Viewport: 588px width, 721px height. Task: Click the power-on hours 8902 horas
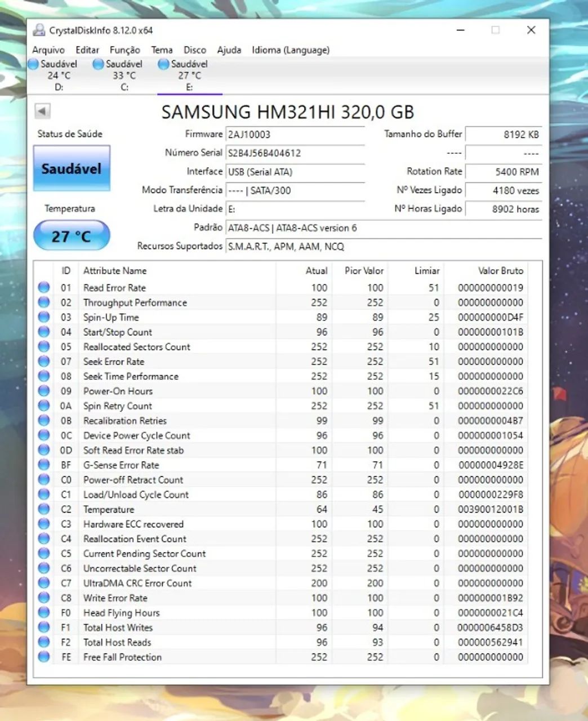point(504,209)
